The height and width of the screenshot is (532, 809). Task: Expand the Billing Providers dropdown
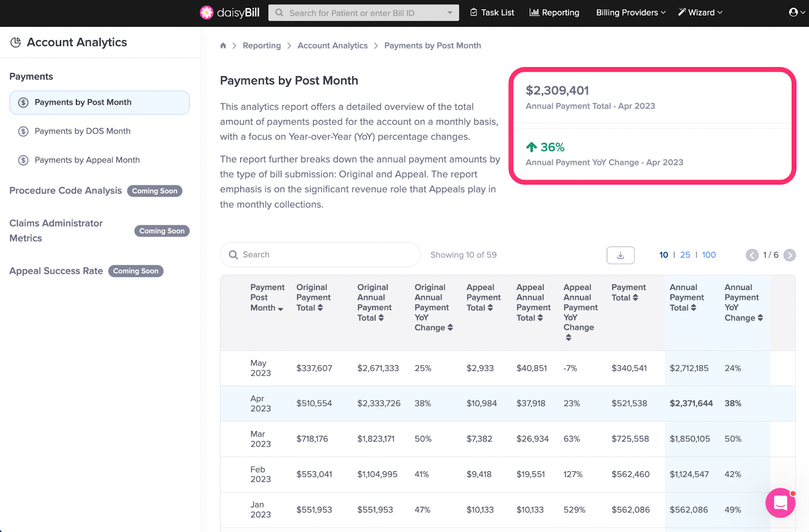[631, 13]
